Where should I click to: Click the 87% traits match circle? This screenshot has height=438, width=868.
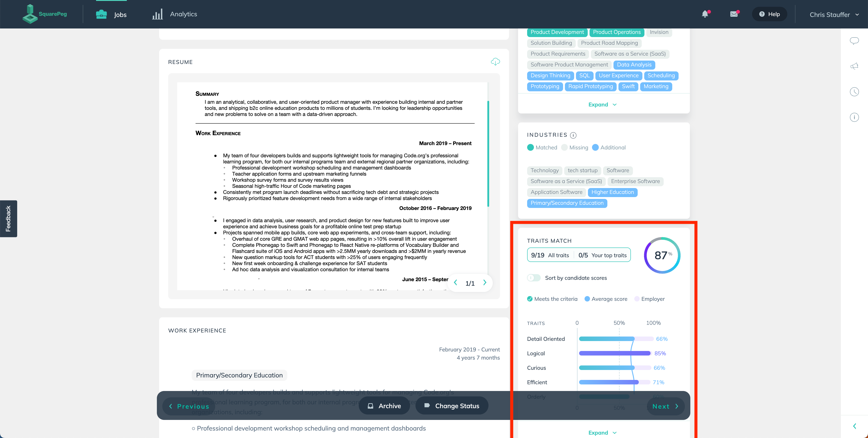pyautogui.click(x=662, y=255)
